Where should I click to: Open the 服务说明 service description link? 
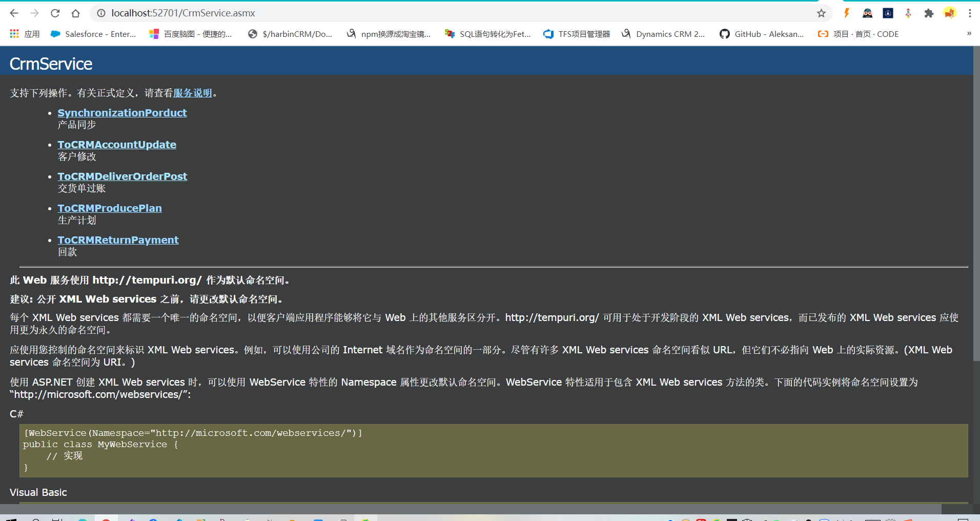click(192, 93)
